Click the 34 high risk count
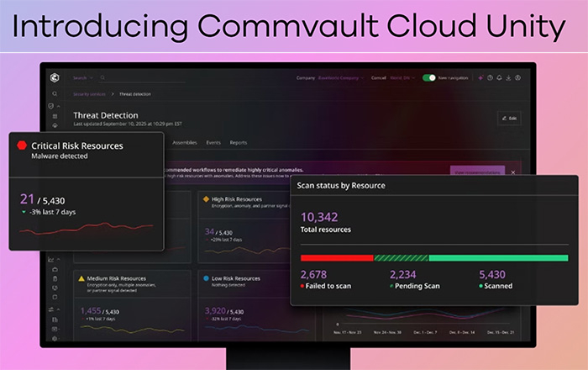 [x=209, y=231]
